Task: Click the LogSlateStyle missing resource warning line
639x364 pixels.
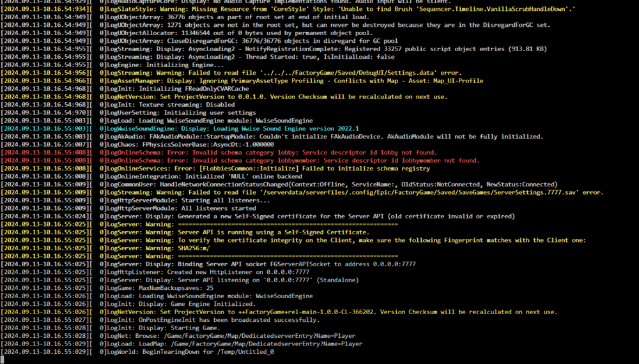Action: tap(288, 9)
